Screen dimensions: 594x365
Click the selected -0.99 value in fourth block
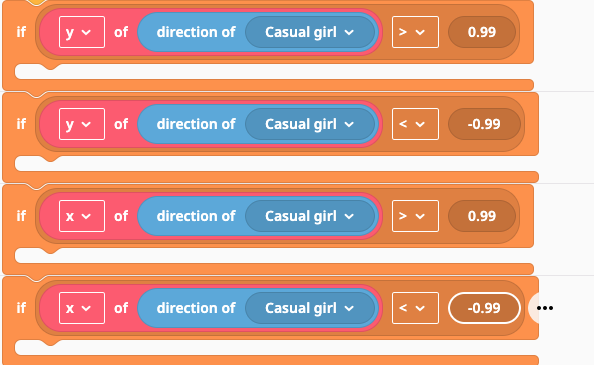tap(484, 308)
